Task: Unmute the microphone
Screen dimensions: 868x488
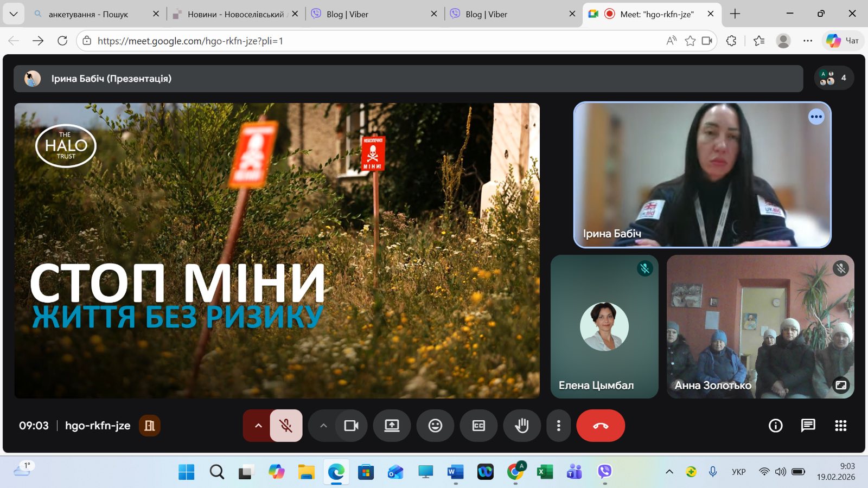Action: coord(286,426)
